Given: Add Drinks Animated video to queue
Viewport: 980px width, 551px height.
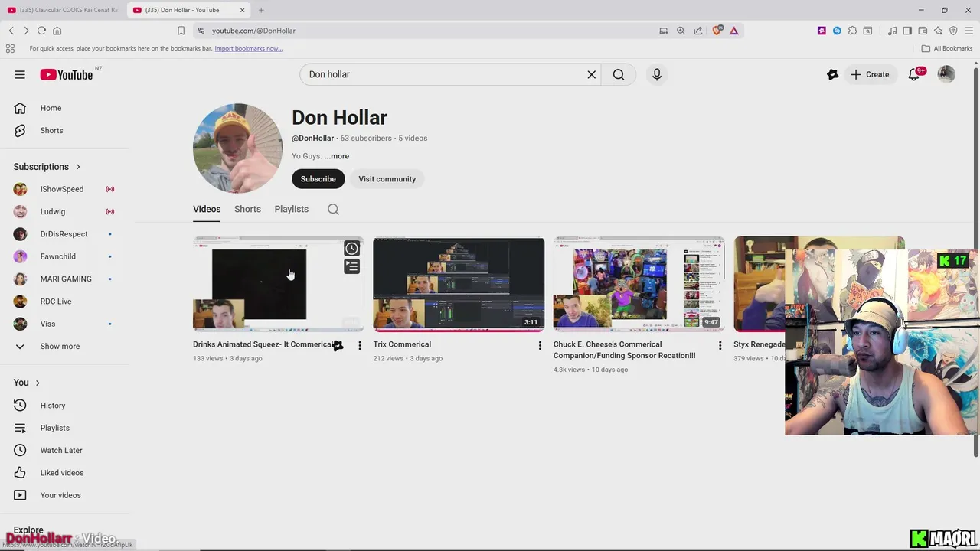Looking at the screenshot, I should pyautogui.click(x=351, y=266).
